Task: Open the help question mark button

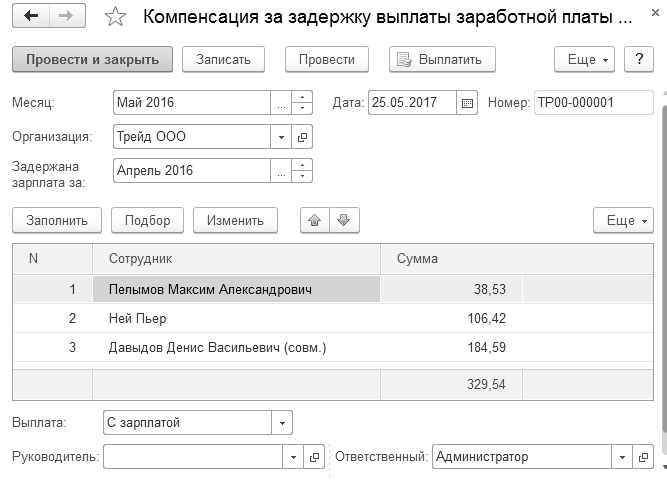Action: point(638,59)
